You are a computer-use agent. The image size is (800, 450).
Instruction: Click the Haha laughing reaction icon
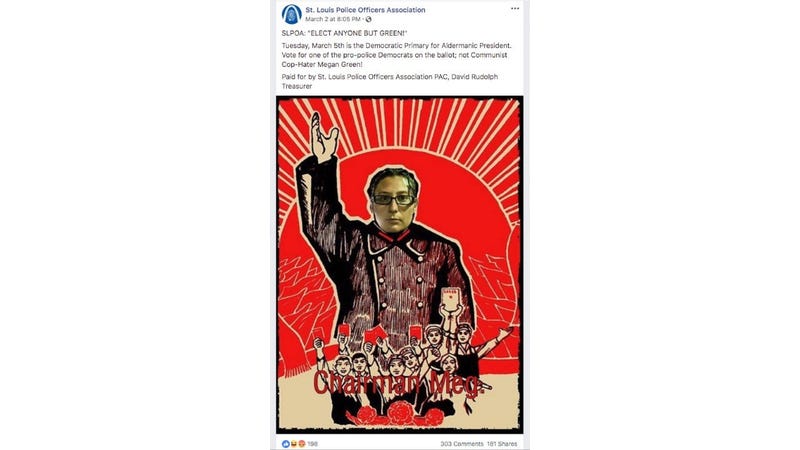tap(294, 444)
